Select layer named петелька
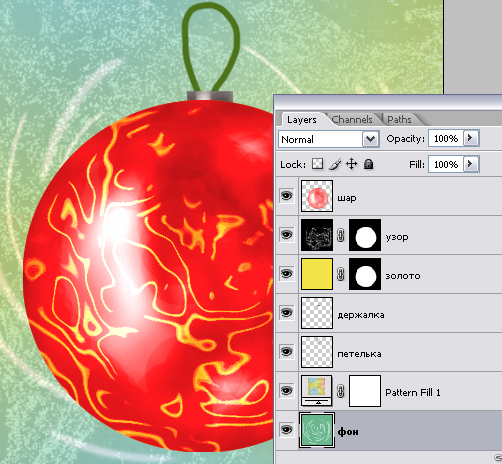This screenshot has width=502, height=464. tap(359, 354)
